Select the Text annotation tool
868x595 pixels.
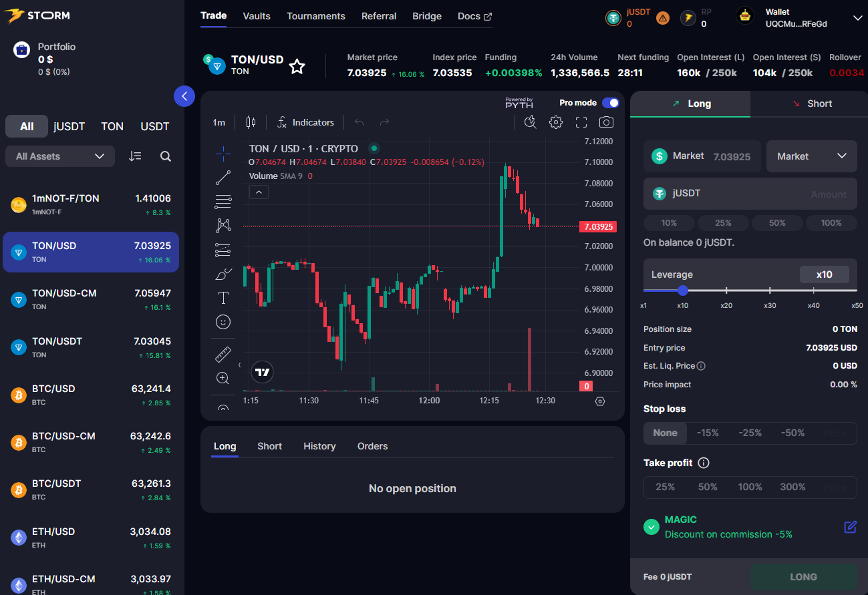[x=223, y=298]
